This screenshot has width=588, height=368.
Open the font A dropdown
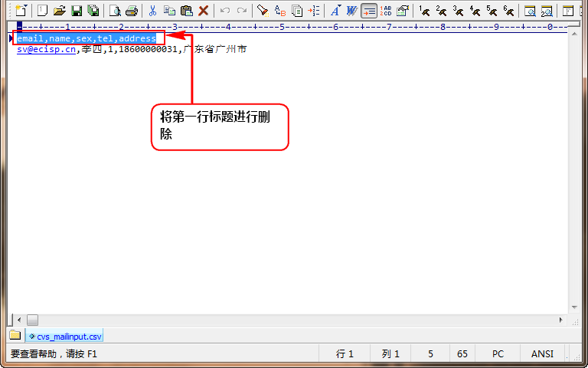coord(335,11)
